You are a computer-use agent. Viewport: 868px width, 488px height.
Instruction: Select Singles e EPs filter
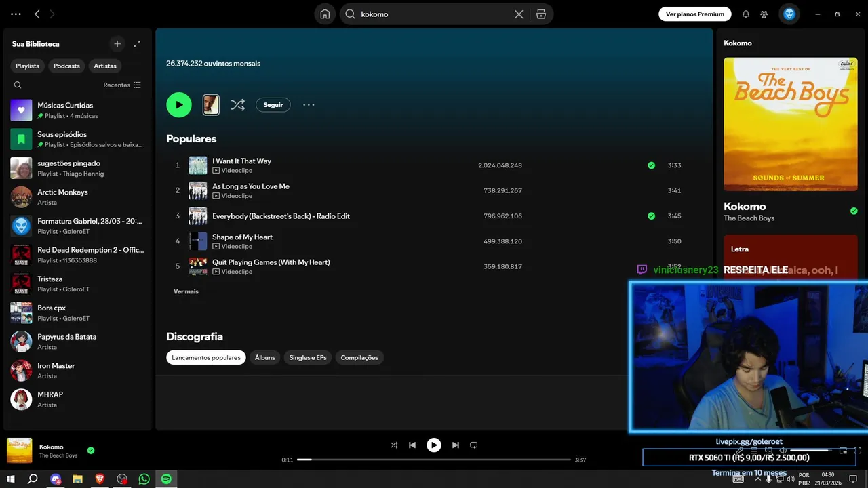click(x=308, y=357)
